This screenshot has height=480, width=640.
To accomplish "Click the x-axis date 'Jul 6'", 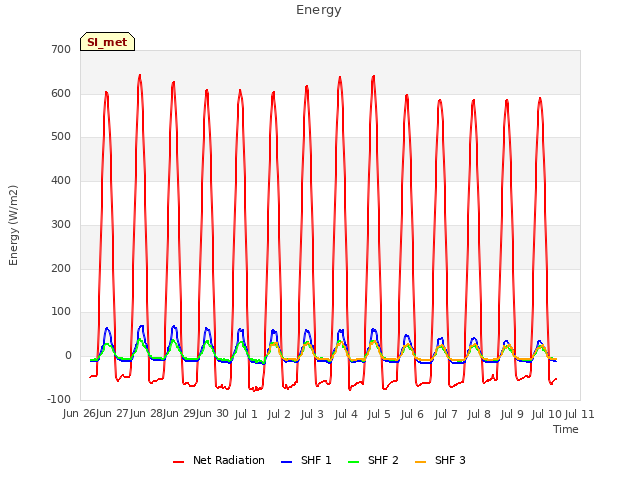I will point(412,414).
